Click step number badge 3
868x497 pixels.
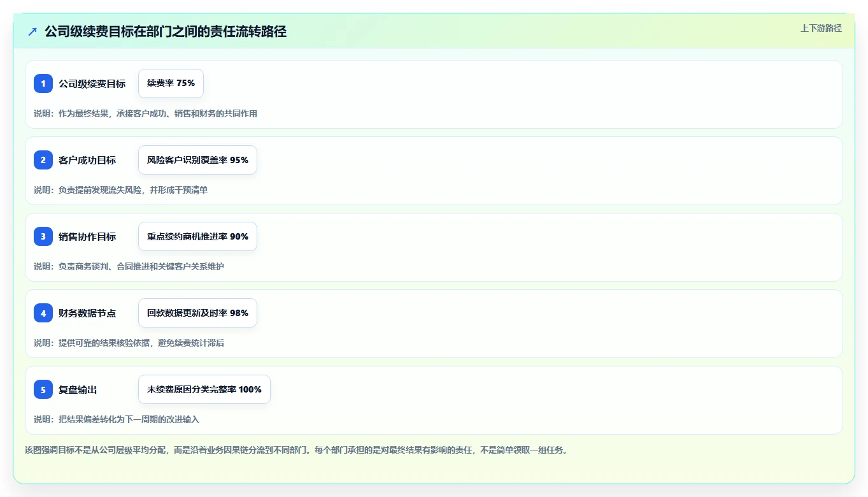tap(43, 236)
